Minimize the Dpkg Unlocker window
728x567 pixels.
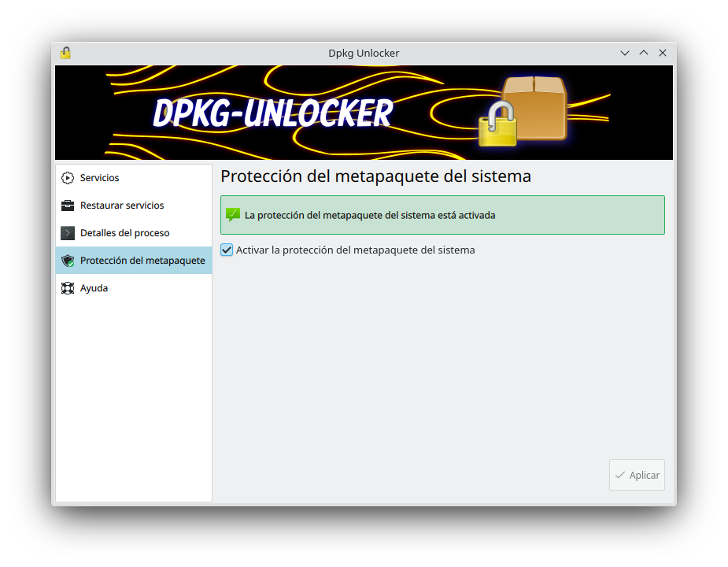pyautogui.click(x=625, y=53)
